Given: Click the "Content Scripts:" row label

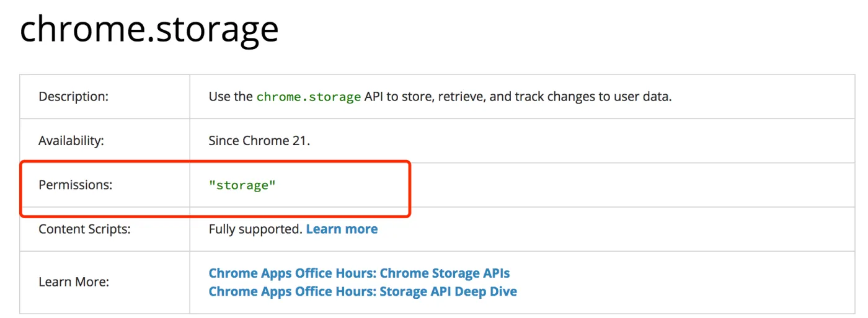Looking at the screenshot, I should [x=84, y=229].
